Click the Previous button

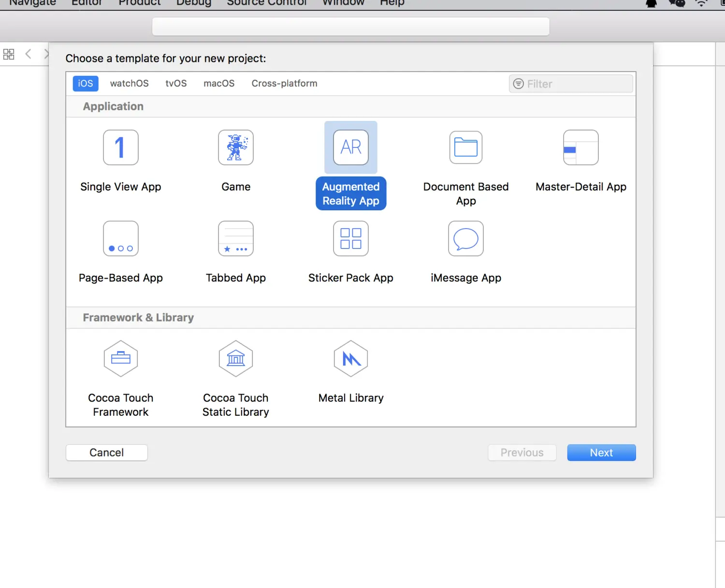[522, 453]
